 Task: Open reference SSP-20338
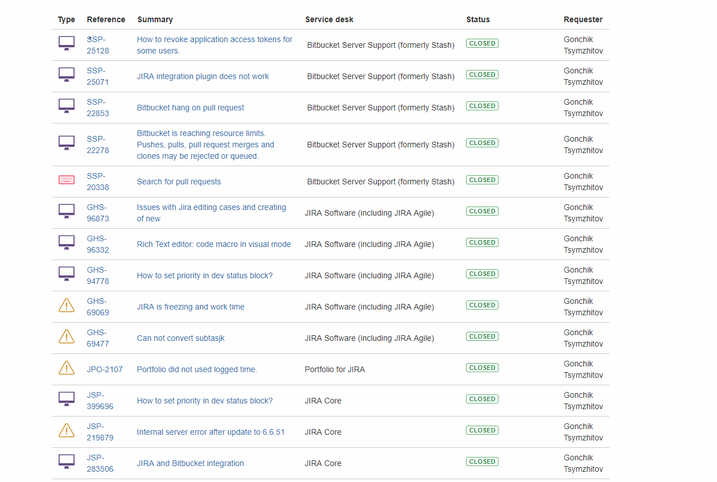(98, 182)
